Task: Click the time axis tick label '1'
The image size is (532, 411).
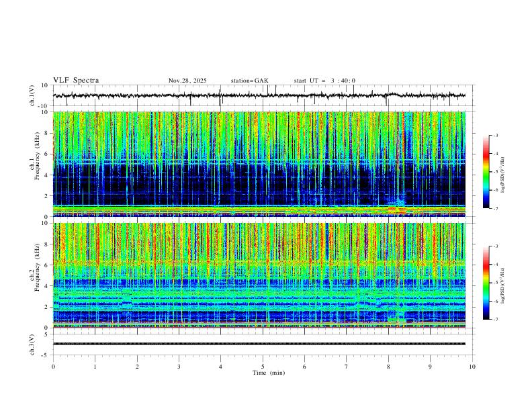Action: click(95, 367)
